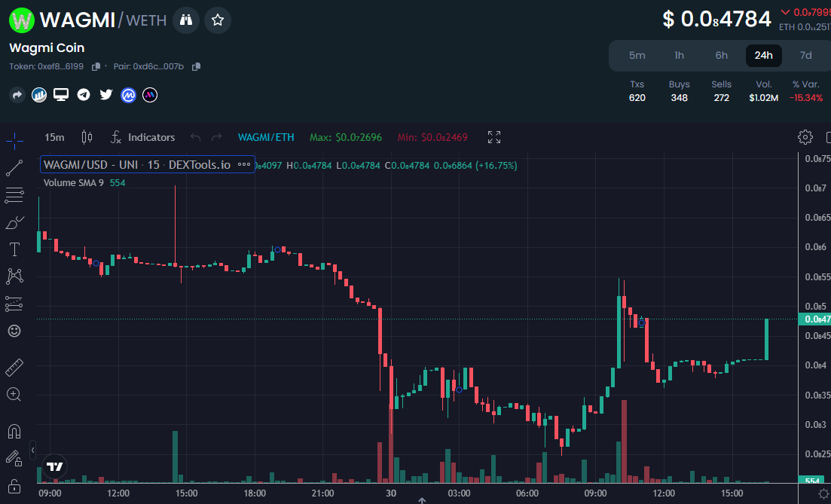Click the Volume SMA 9 indicator label

[74, 183]
